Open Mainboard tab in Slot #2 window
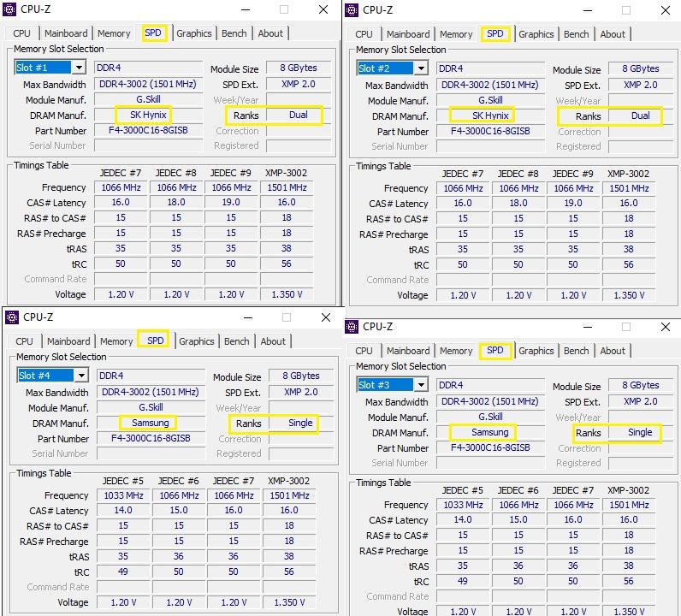 (x=408, y=34)
